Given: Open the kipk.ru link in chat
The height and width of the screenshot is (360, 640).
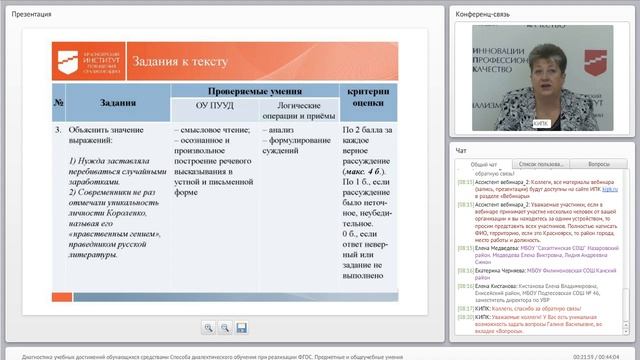Looking at the screenshot, I should click(610, 189).
